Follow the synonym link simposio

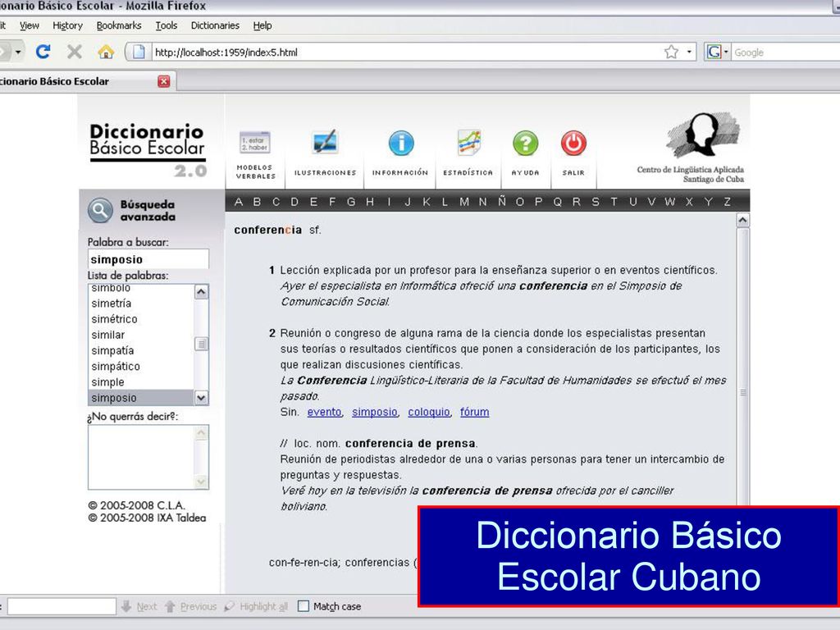(374, 412)
